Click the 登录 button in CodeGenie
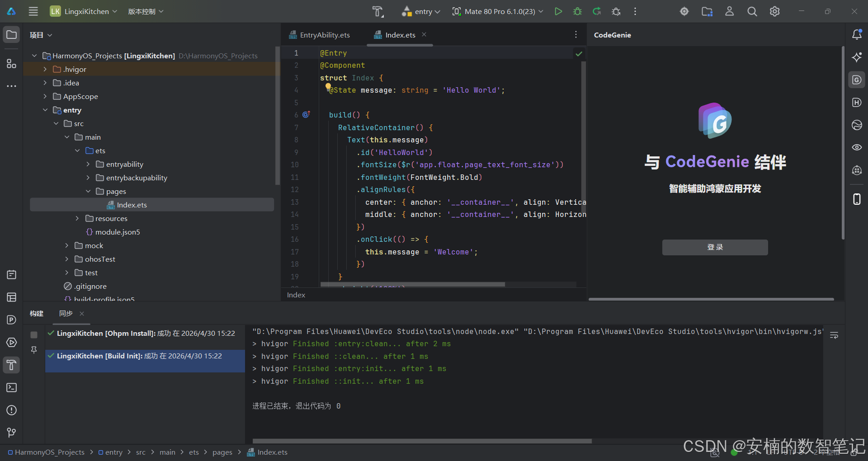 715,247
